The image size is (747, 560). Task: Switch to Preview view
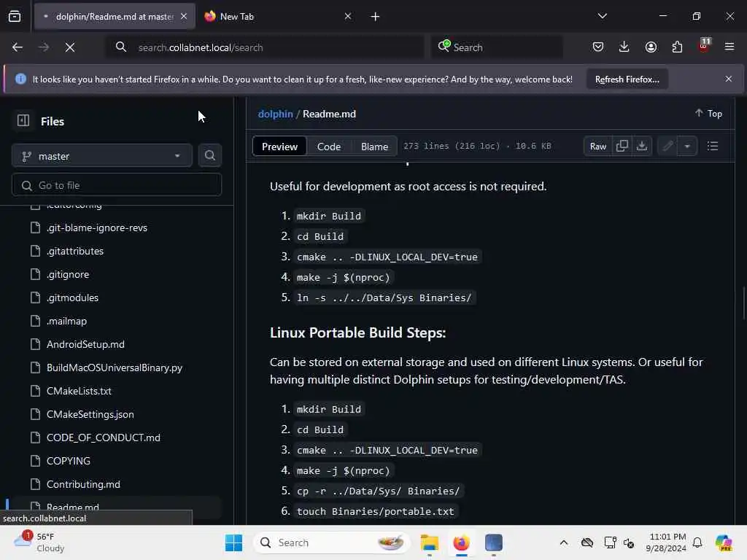279,146
